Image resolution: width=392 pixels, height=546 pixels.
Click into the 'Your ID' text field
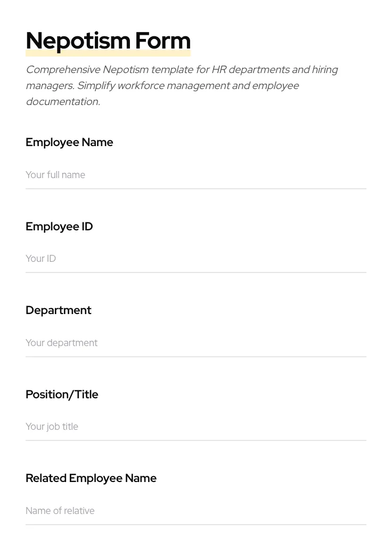coord(195,259)
